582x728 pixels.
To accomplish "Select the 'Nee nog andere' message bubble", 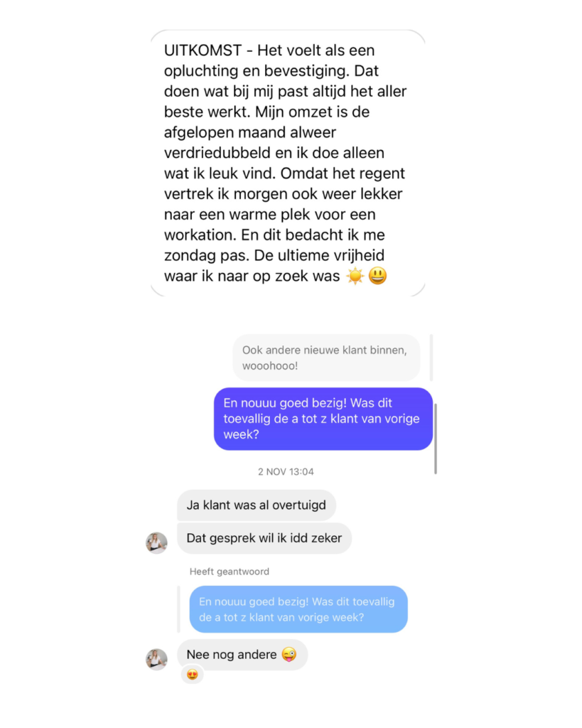I will tap(242, 655).
